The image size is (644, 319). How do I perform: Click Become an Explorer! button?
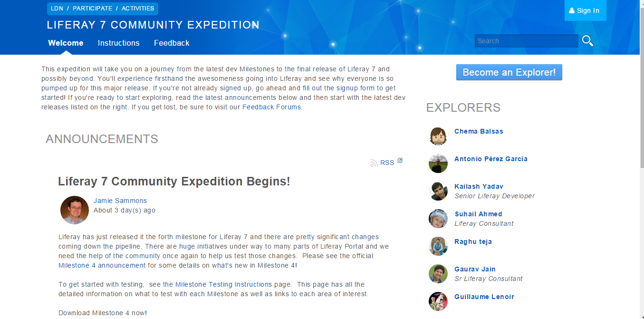[x=509, y=72]
